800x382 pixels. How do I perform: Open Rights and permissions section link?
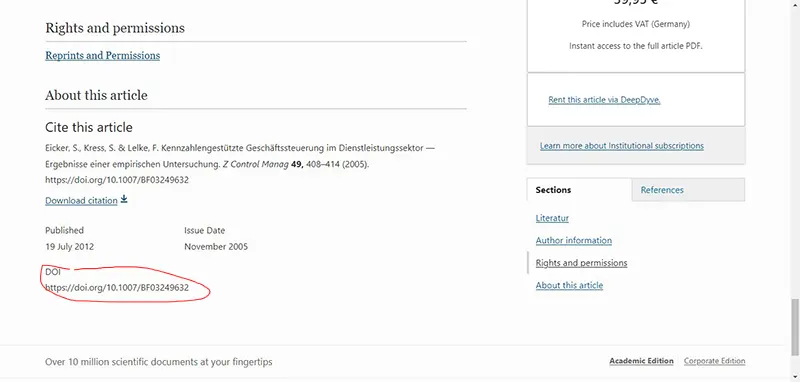581,263
